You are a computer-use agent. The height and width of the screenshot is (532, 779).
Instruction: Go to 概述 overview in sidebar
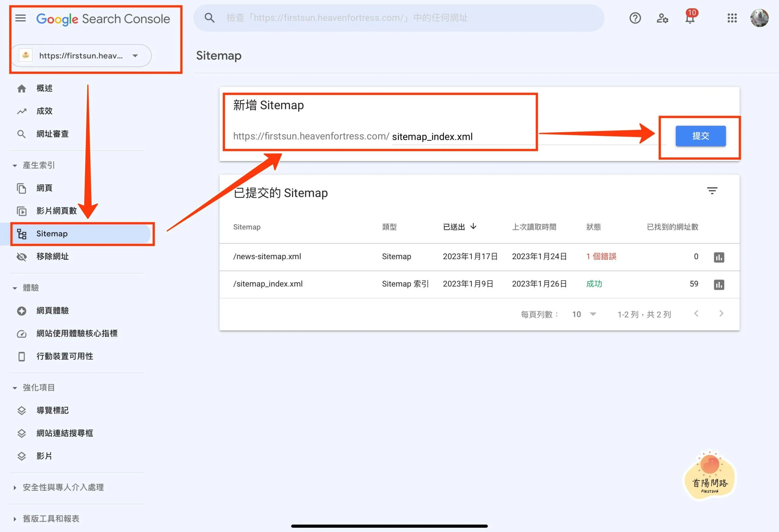coord(44,89)
